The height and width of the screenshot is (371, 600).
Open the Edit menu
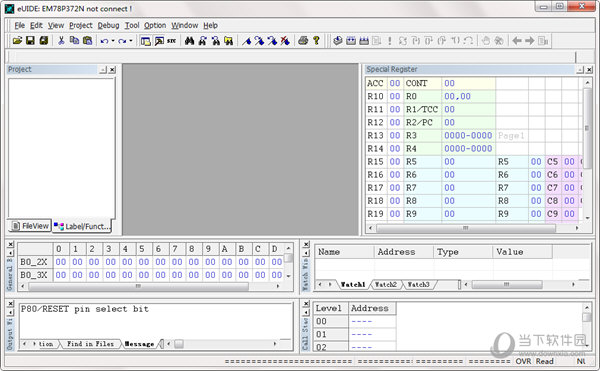click(x=36, y=25)
